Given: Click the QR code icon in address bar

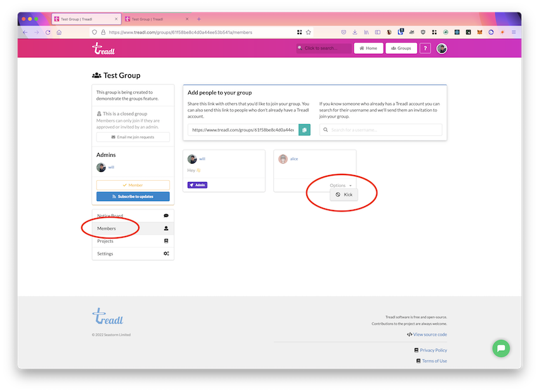Looking at the screenshot, I should tap(299, 32).
